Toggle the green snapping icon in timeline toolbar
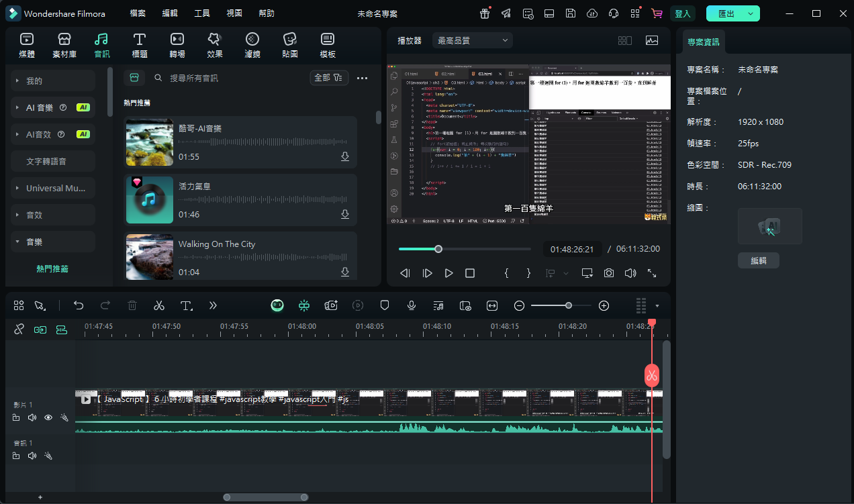The image size is (854, 504). point(304,305)
